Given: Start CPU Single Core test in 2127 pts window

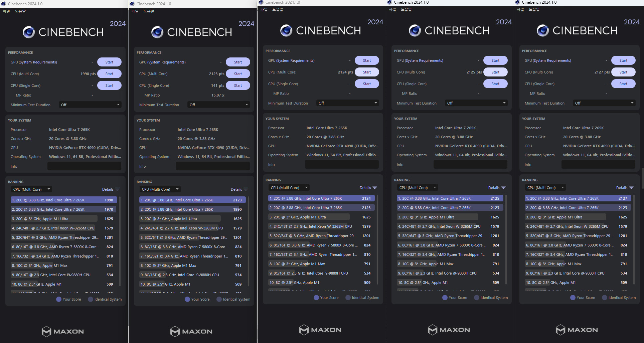Looking at the screenshot, I should pyautogui.click(x=623, y=84).
